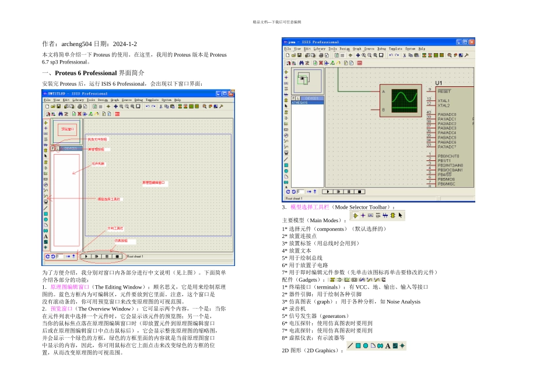Click Step simulation button in UNTITLED window
Image resolution: width=554 pixels, height=392 pixels.
click(96, 256)
